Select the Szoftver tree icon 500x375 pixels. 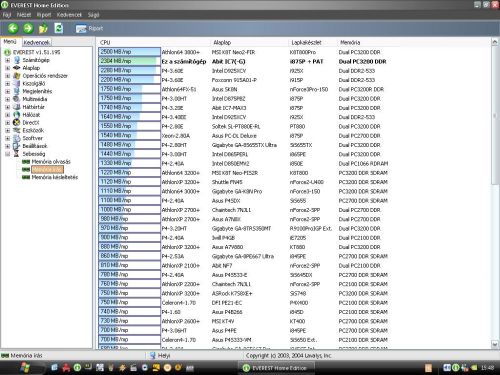point(17,138)
